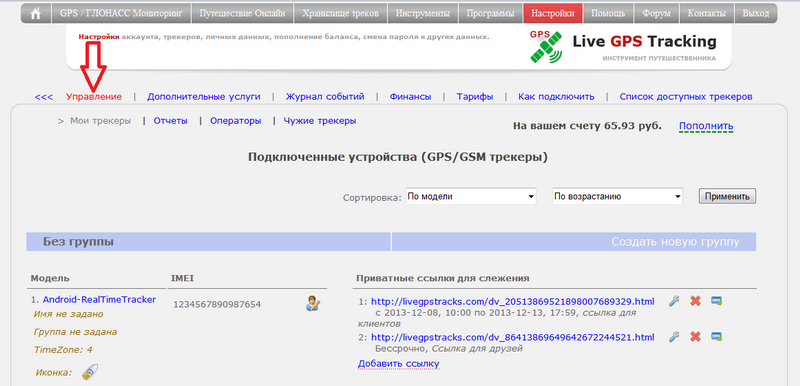The image size is (800, 386).
Task: Click Создать новую группу
Action: 675,242
